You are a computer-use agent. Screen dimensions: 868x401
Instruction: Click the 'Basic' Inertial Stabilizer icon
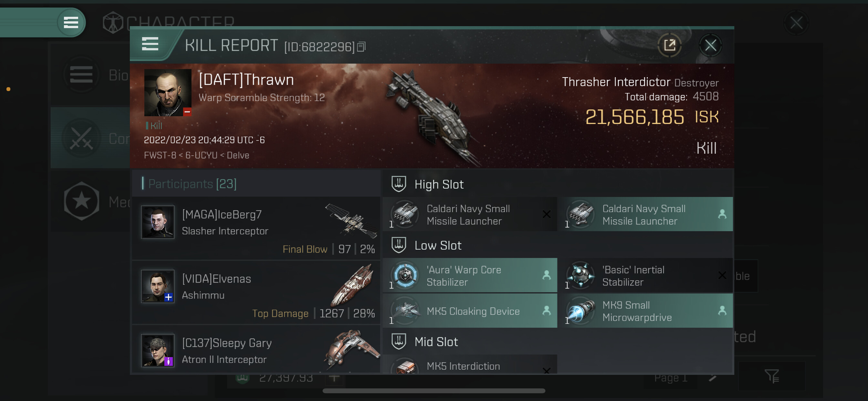tap(581, 275)
